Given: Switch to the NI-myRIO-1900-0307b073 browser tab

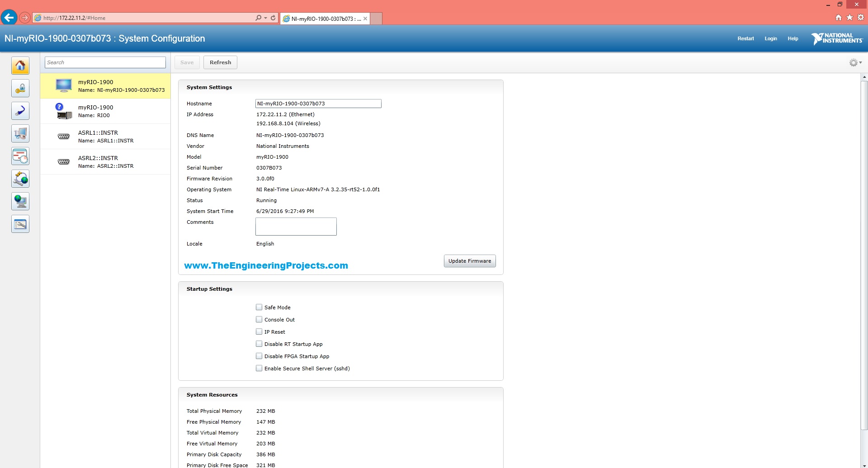Looking at the screenshot, I should point(325,19).
